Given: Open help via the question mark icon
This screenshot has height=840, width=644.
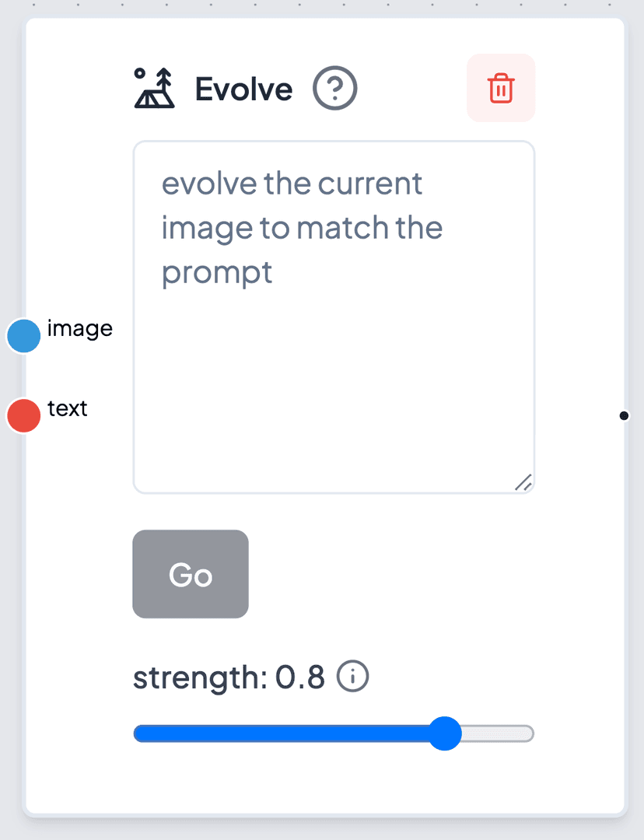Looking at the screenshot, I should (335, 89).
